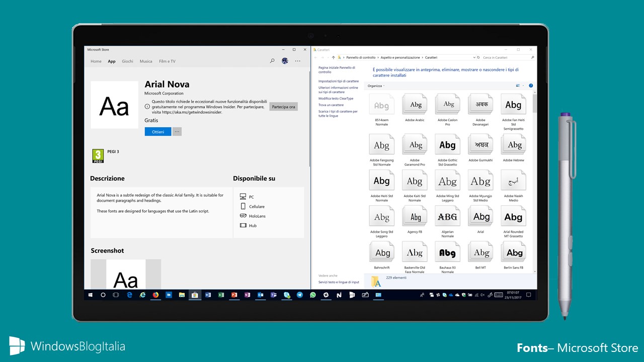Select the Adobe Arabic font icon
Viewport: 644px width, 362px height.
click(x=415, y=105)
